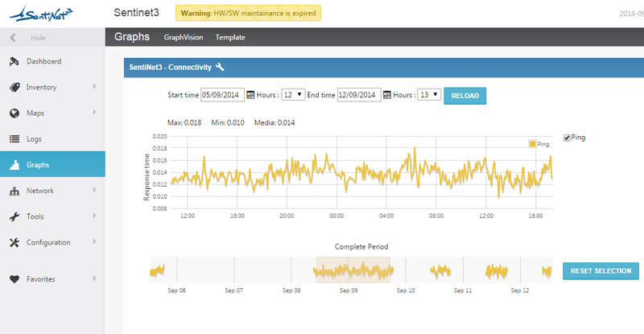The image size is (644, 334).
Task: Click the Response time axis label
Action: [147, 177]
